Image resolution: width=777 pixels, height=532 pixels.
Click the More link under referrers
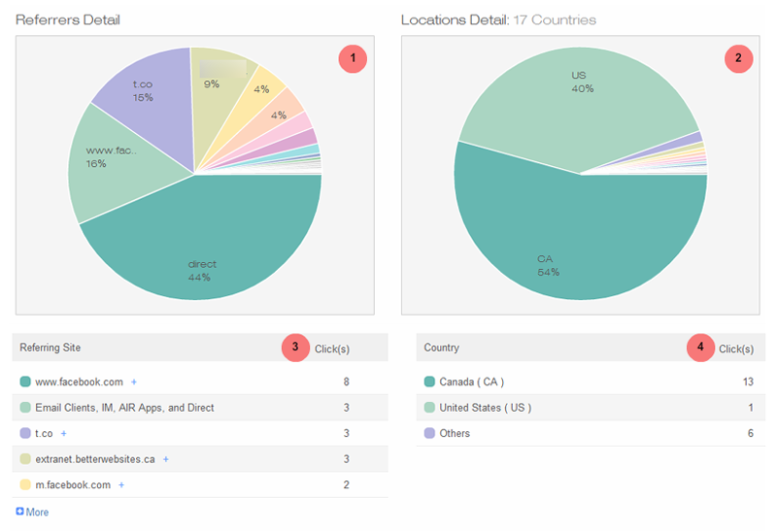tap(32, 512)
